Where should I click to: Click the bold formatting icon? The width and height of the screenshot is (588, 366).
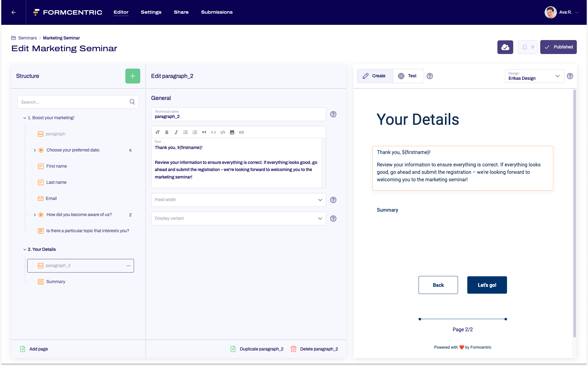pos(167,132)
